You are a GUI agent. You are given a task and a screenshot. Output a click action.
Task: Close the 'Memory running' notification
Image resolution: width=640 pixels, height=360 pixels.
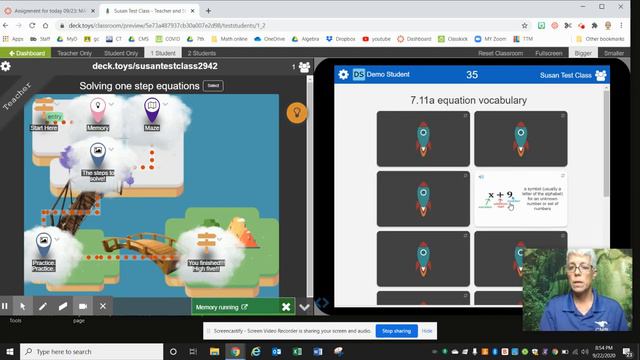click(x=286, y=307)
